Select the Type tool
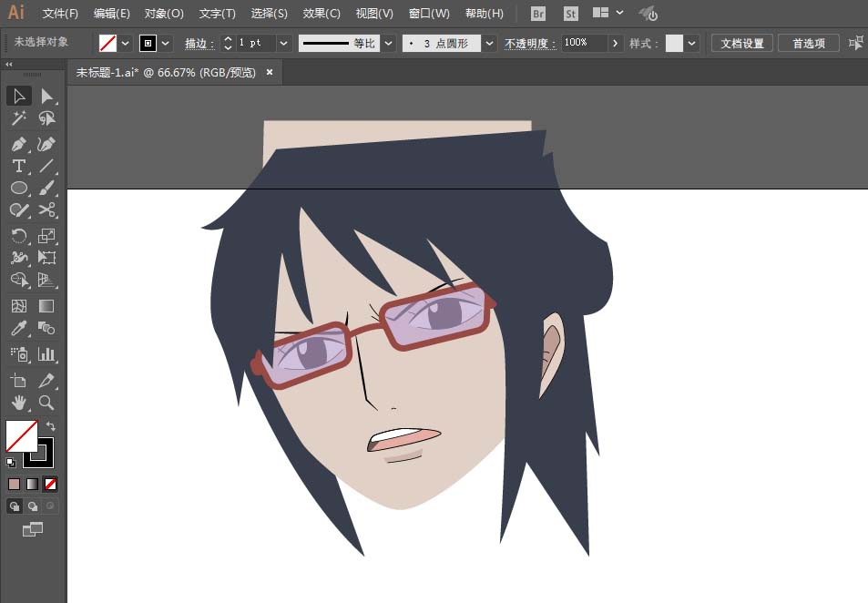This screenshot has height=603, width=868. [x=19, y=166]
